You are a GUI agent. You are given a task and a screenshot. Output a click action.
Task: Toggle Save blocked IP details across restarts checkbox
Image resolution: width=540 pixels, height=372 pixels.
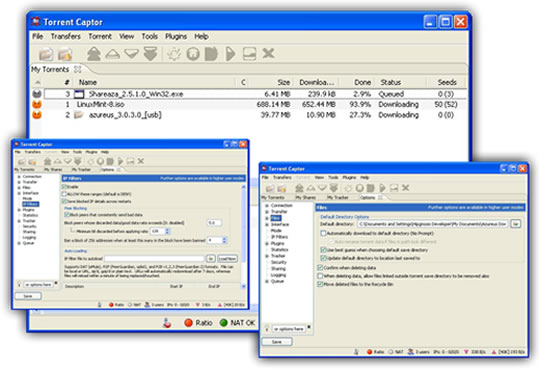[64, 201]
